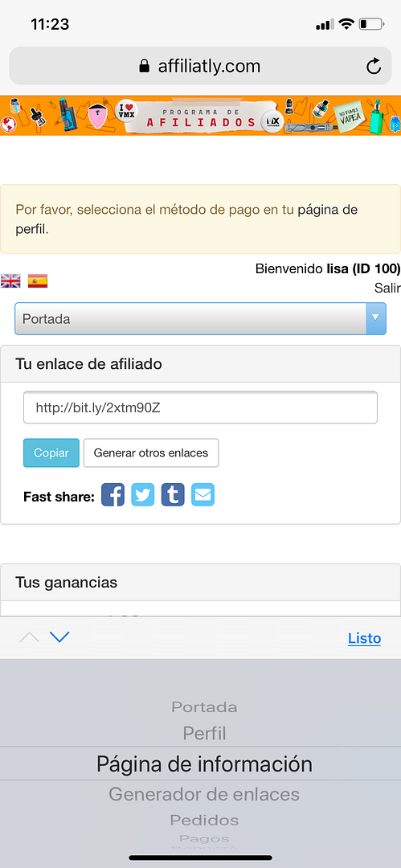Open the Portada navigation dropdown
Viewport: 401px width, 868px height.
(x=200, y=319)
